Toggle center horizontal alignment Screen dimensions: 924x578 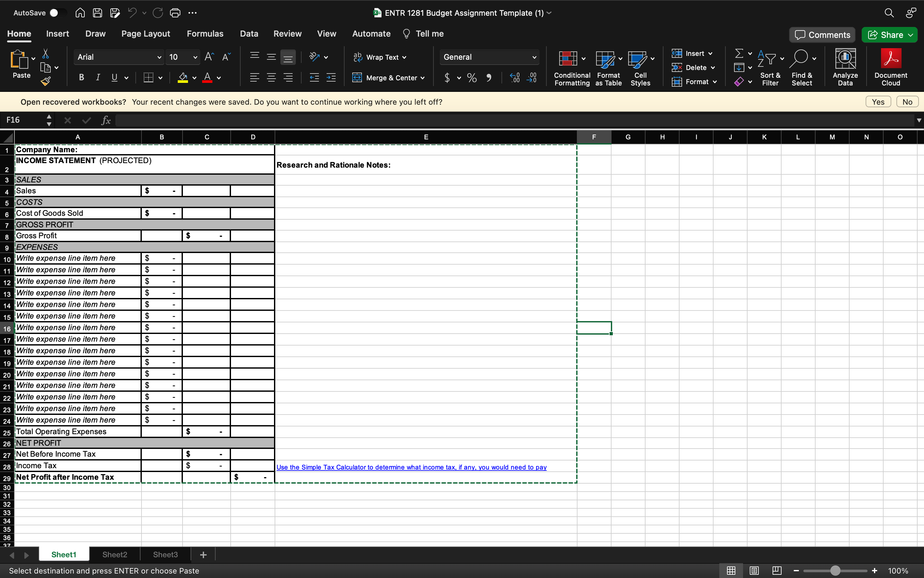point(271,78)
